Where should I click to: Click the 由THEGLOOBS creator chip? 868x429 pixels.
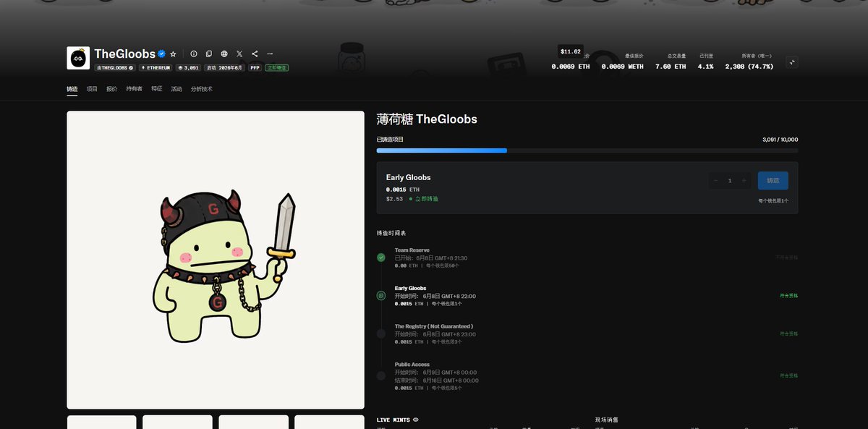pos(116,67)
